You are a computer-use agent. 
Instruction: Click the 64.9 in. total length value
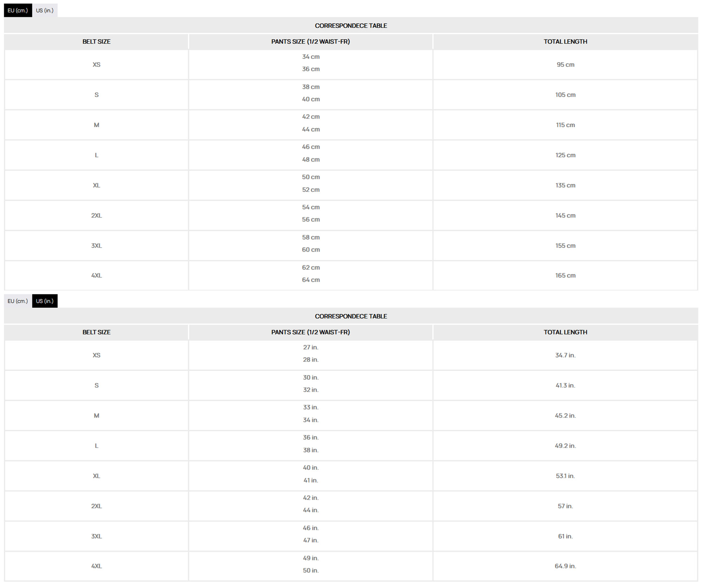[x=565, y=566]
